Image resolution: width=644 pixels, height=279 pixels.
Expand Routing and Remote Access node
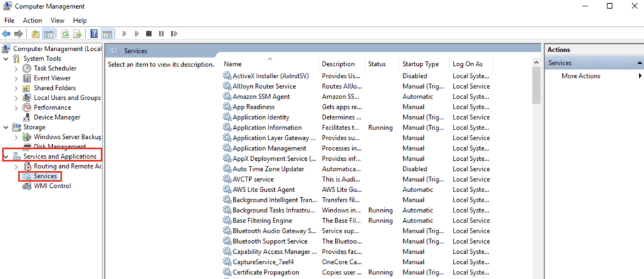[x=16, y=167]
